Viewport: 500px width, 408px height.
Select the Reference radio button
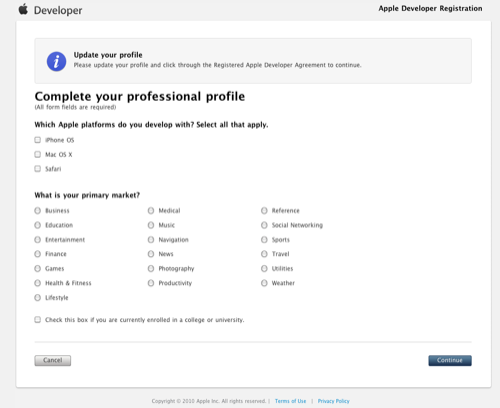(x=264, y=211)
